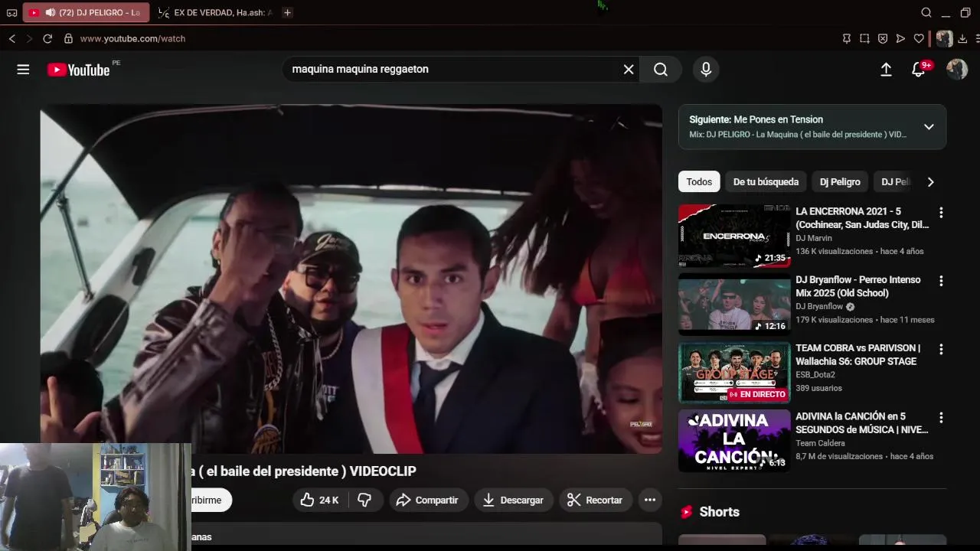Screen dimensions: 980x551
Task: Like the video with the thumbs up button
Action: [x=320, y=500]
